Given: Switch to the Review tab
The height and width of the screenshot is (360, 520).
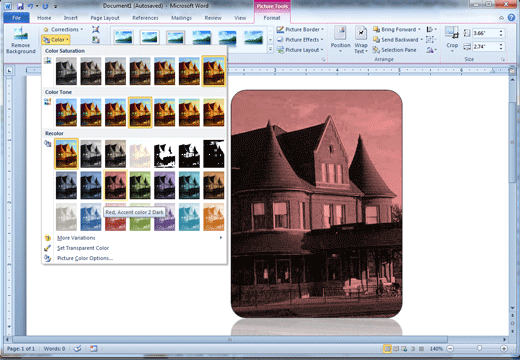Looking at the screenshot, I should (x=213, y=18).
